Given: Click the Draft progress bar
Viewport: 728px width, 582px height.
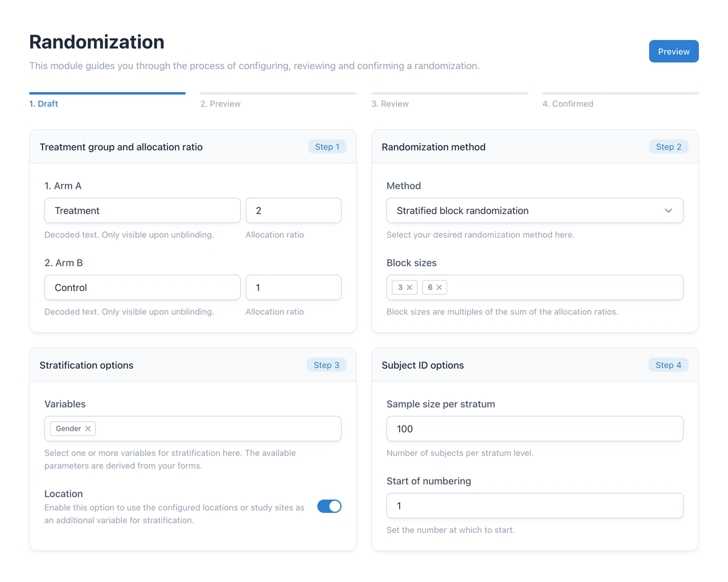Looking at the screenshot, I should [x=107, y=94].
